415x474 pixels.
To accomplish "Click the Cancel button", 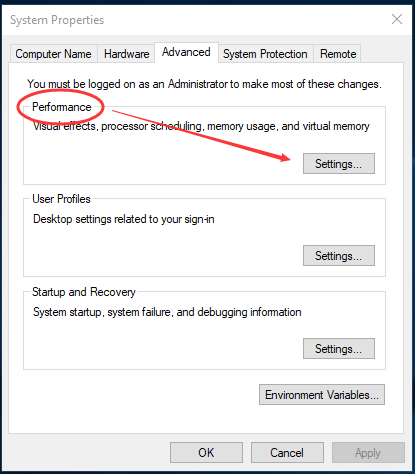I will click(287, 453).
